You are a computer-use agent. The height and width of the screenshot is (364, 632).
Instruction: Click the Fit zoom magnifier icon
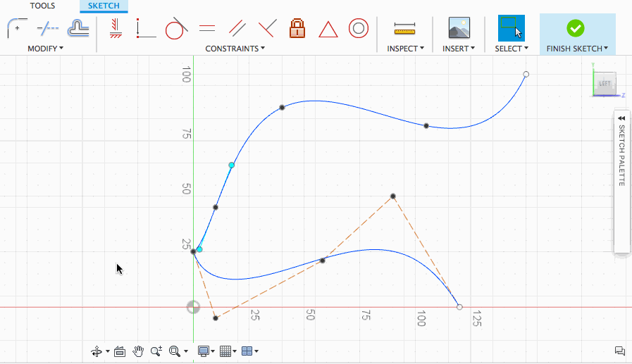175,351
